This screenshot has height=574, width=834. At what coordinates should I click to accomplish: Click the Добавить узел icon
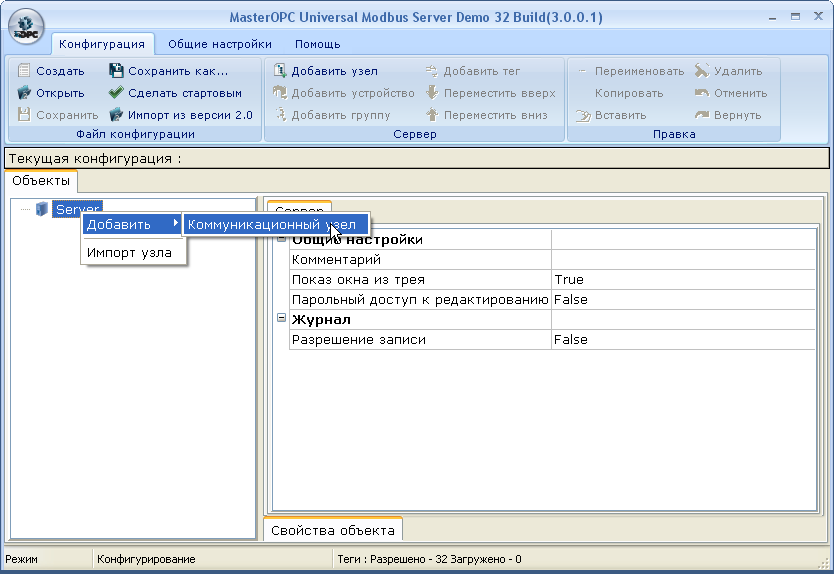tap(280, 70)
